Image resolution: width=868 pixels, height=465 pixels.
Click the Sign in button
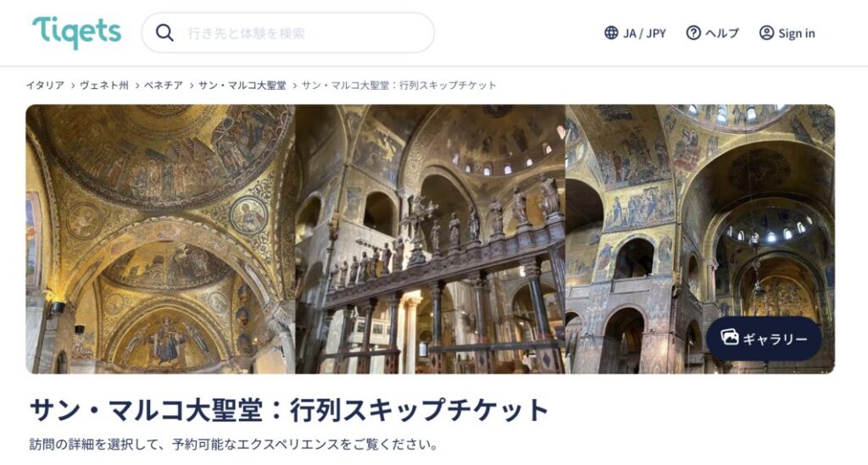pos(787,33)
